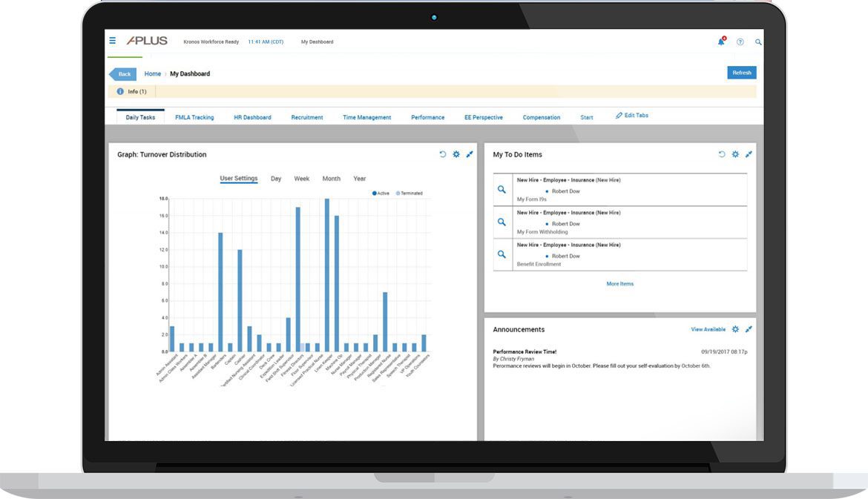Reload the Turnover Distribution graph widget
The image size is (868, 499).
click(x=442, y=154)
